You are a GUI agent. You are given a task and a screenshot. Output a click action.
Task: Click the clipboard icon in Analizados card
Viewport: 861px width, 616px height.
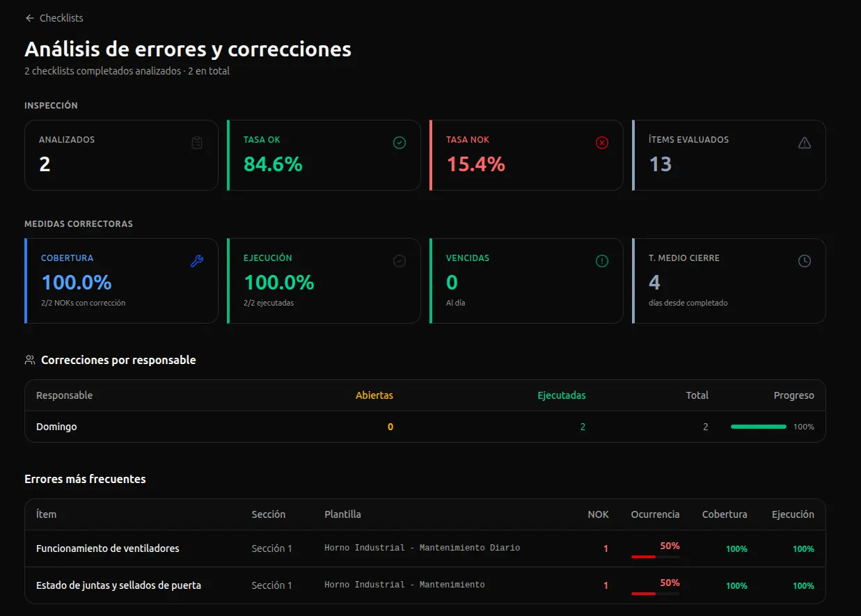[197, 143]
